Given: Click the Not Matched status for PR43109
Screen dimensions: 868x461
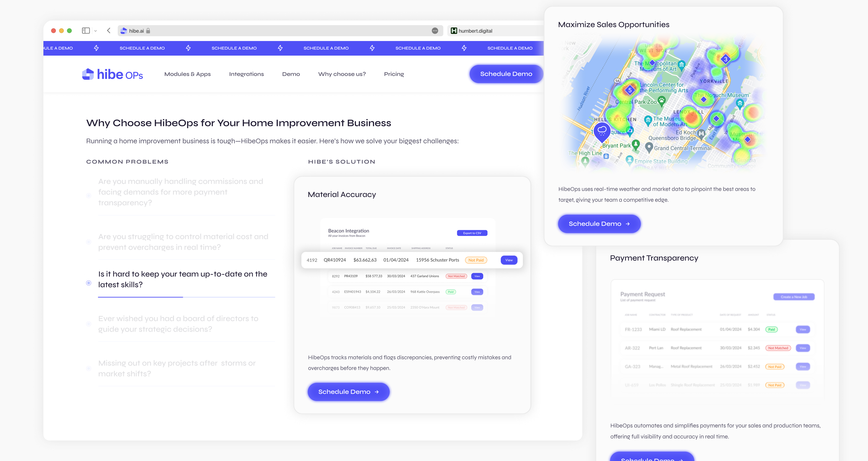Looking at the screenshot, I should (456, 276).
